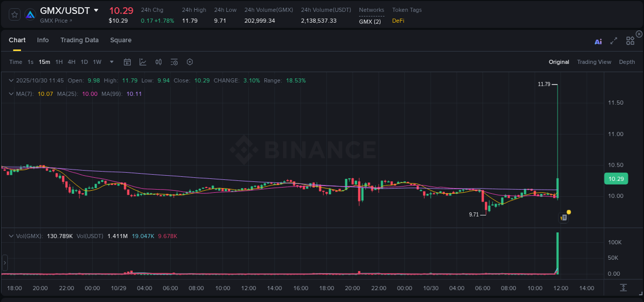
Task: Open chart settings via the hexagon icon
Action: [x=190, y=62]
